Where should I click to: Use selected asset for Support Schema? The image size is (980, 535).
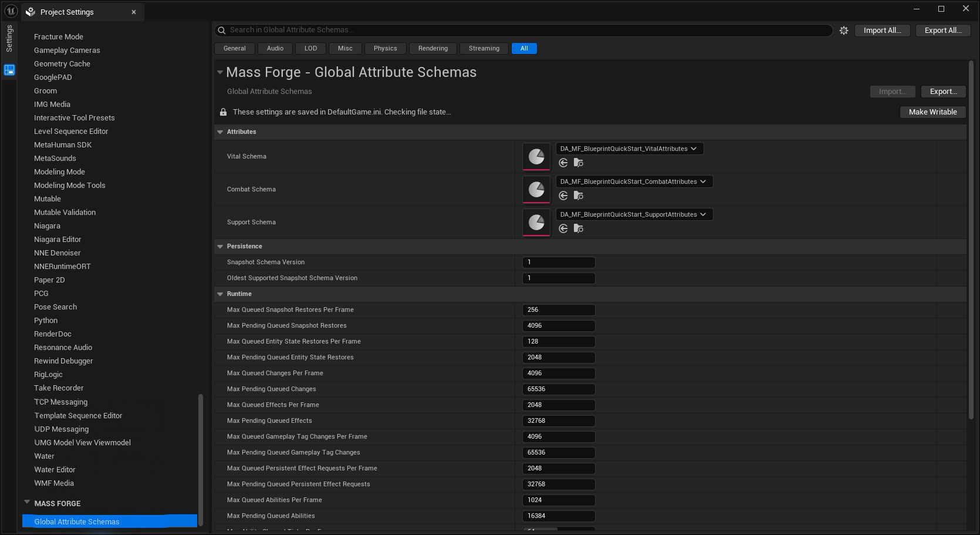(x=563, y=228)
